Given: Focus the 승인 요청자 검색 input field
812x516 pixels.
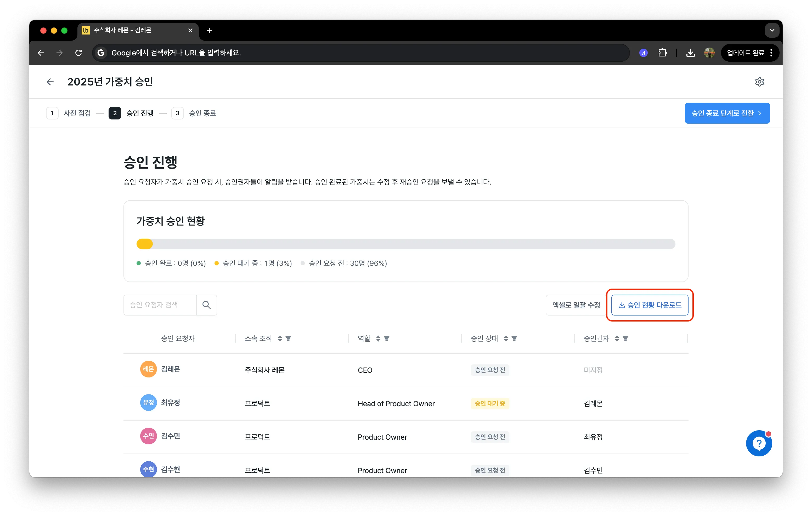Looking at the screenshot, I should point(160,305).
